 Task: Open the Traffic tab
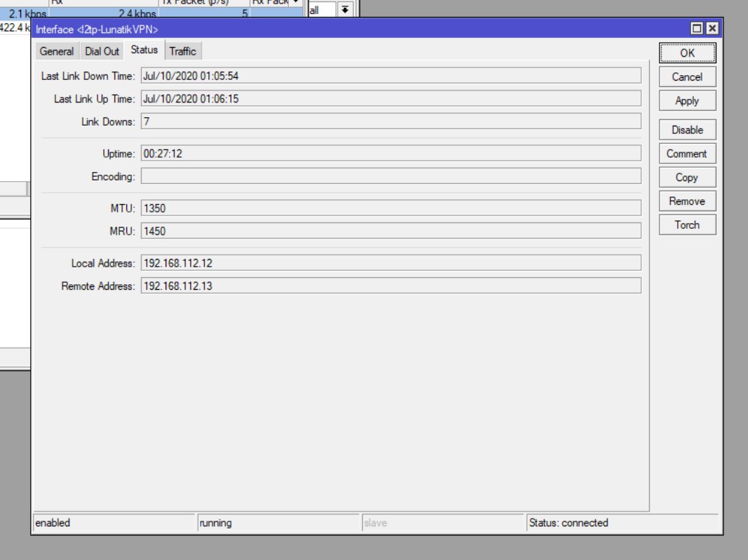click(182, 51)
